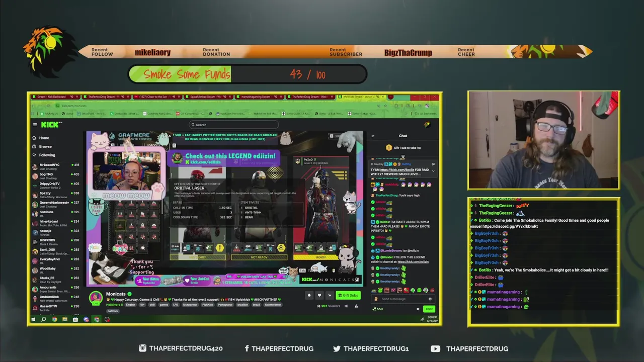This screenshot has height=362, width=644.
Task: Open the kick.com/ediizin link in chat
Action: 413,261
